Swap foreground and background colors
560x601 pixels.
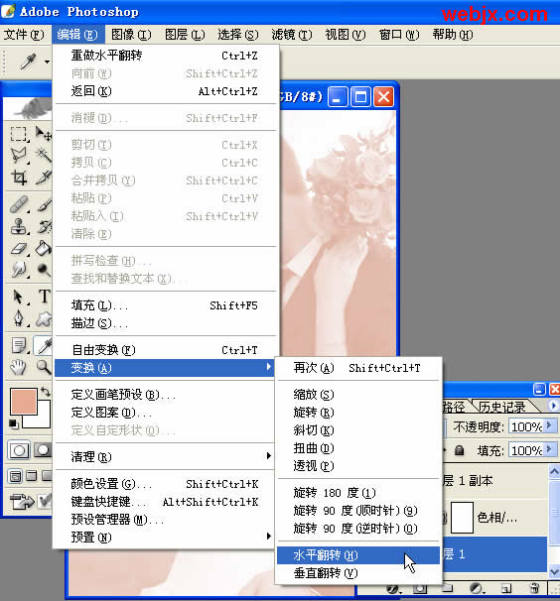pos(46,392)
